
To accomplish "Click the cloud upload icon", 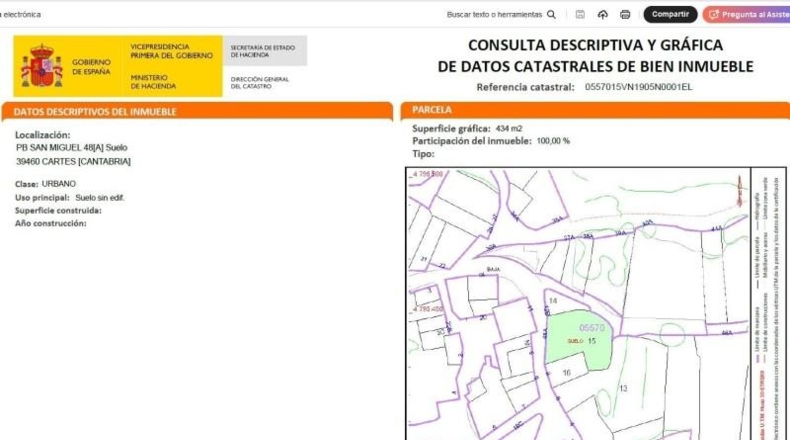I will tap(603, 15).
